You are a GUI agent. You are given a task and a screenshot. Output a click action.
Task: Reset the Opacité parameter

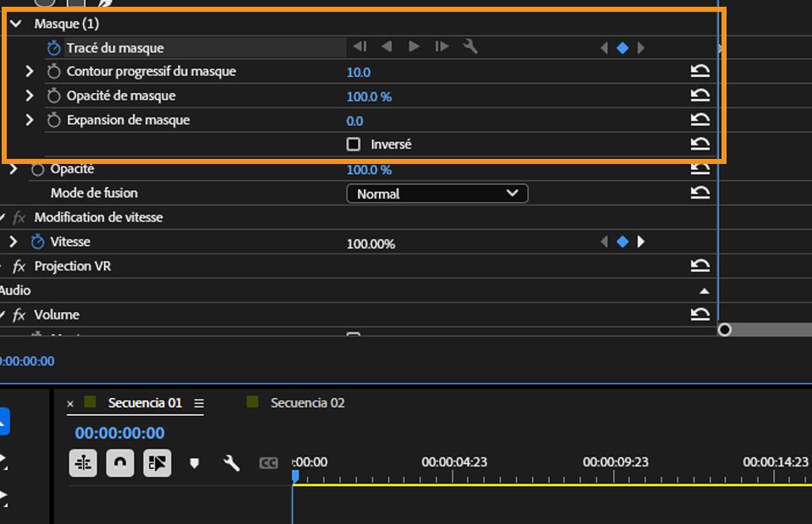click(700, 169)
